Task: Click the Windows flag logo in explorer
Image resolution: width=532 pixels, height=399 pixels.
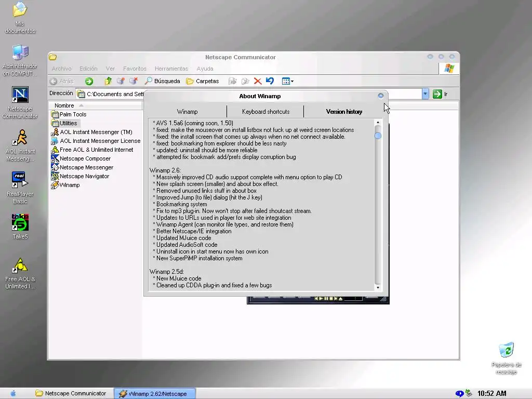Action: (449, 68)
